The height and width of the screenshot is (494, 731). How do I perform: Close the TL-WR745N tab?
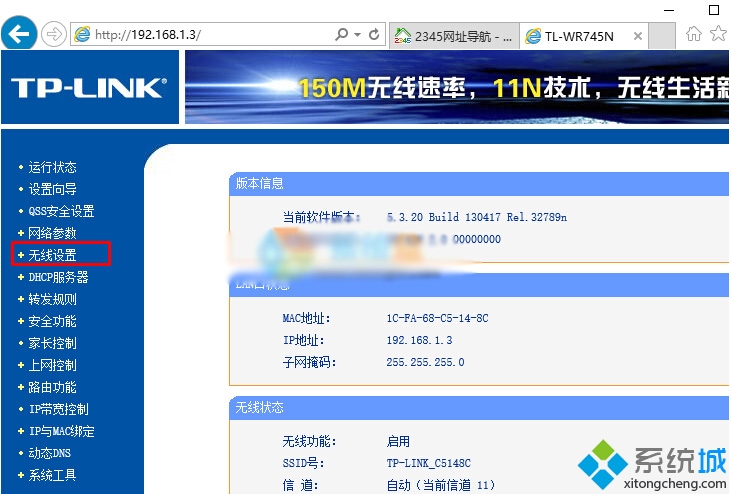pos(638,36)
